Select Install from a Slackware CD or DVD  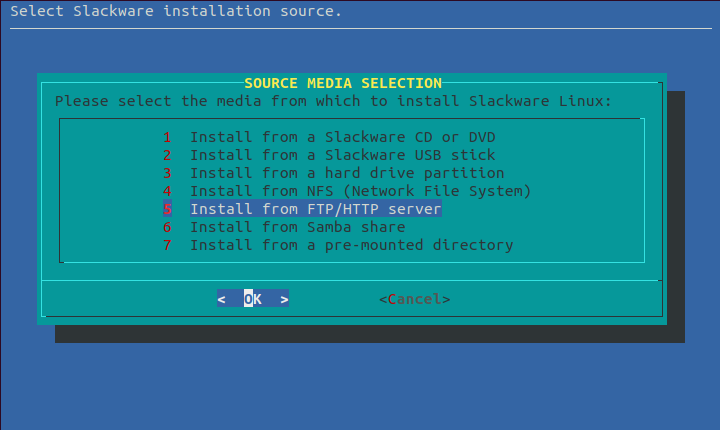pos(343,137)
